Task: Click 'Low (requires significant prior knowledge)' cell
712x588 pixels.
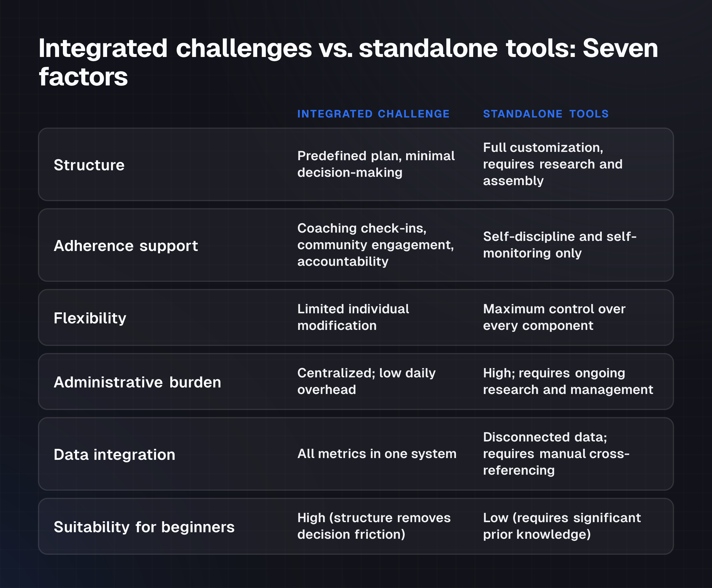Action: coord(562,526)
